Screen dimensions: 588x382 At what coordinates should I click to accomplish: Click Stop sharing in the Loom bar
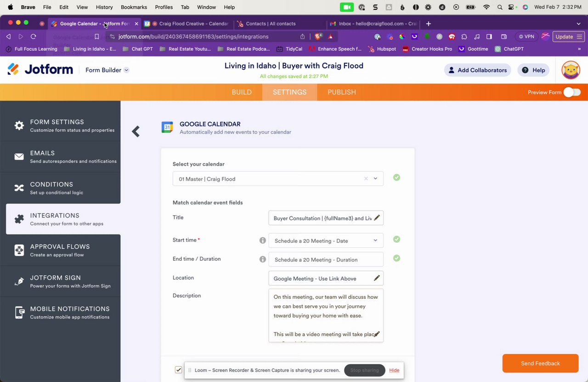[364, 370]
